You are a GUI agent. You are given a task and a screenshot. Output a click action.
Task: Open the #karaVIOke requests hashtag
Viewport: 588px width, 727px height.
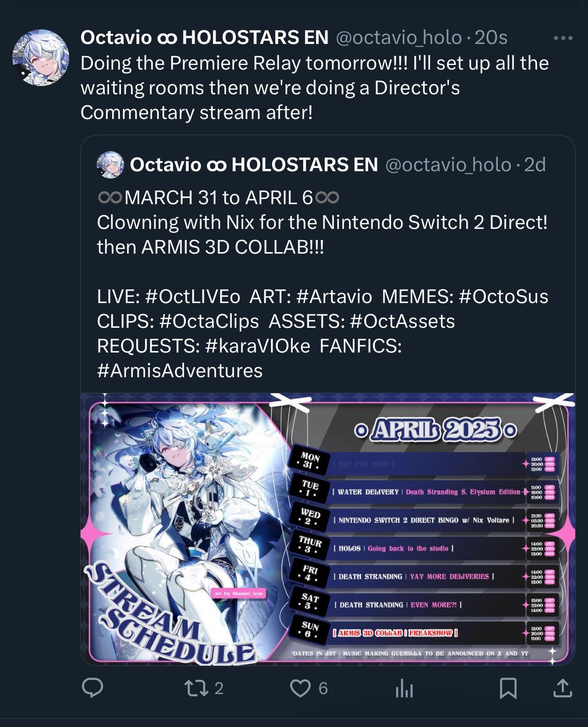[258, 346]
